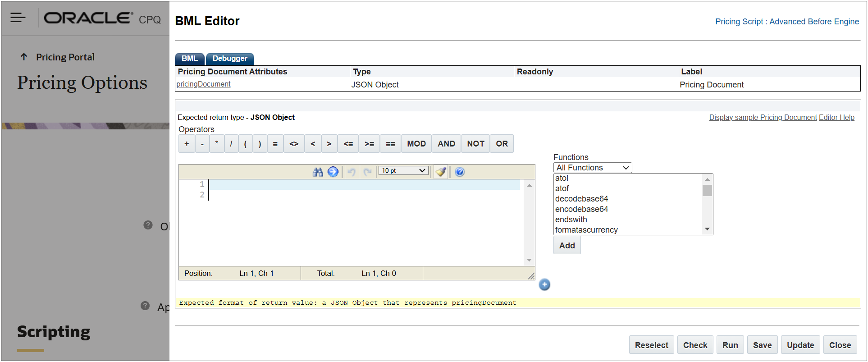Click the code editor scroll down arrow
Image resolution: width=868 pixels, height=362 pixels.
pyautogui.click(x=529, y=260)
